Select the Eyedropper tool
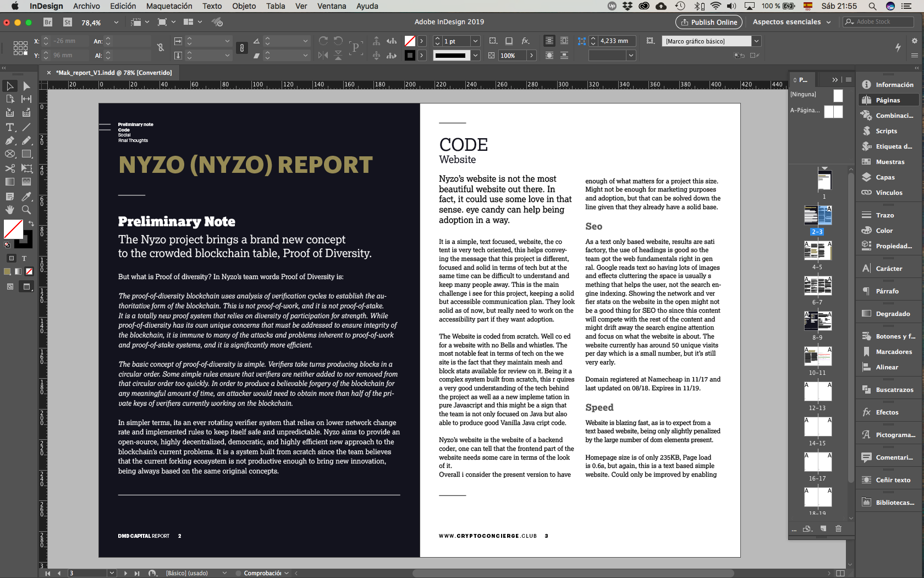Screen dimensions: 924x578 pyautogui.click(x=26, y=196)
